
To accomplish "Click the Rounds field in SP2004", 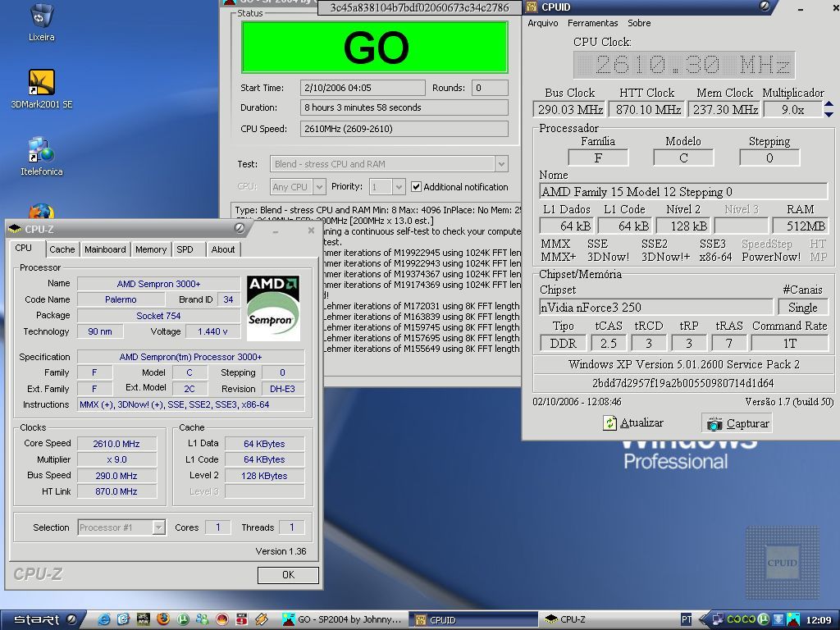I will (x=490, y=88).
